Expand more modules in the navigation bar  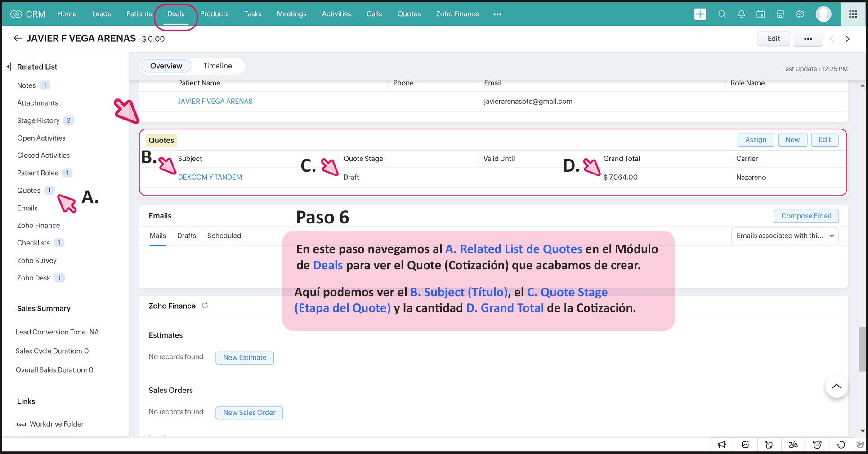(x=497, y=14)
